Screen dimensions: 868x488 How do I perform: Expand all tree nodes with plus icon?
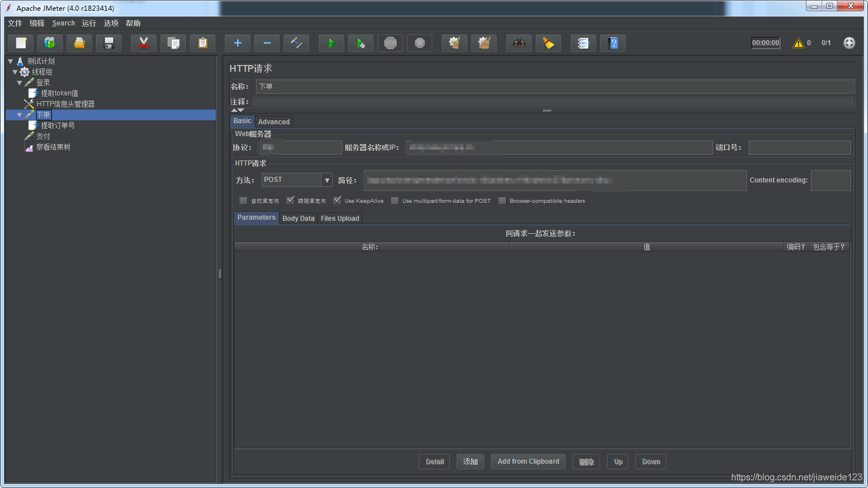coord(238,43)
